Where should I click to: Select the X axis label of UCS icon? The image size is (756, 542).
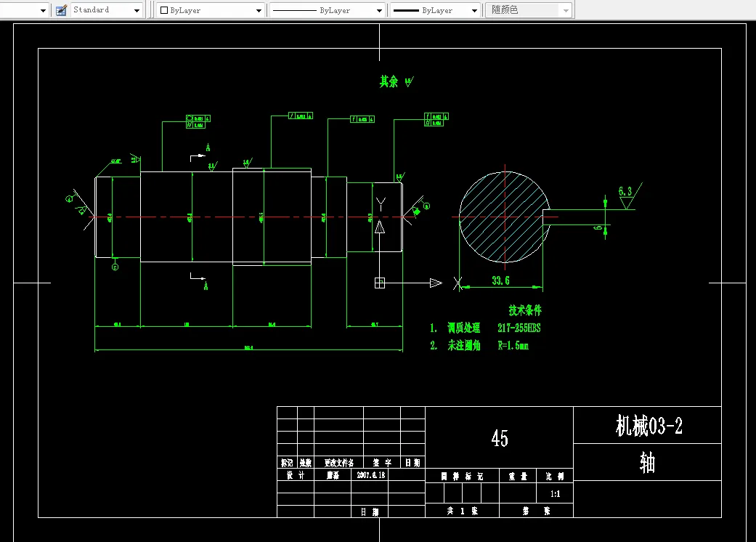tap(458, 283)
